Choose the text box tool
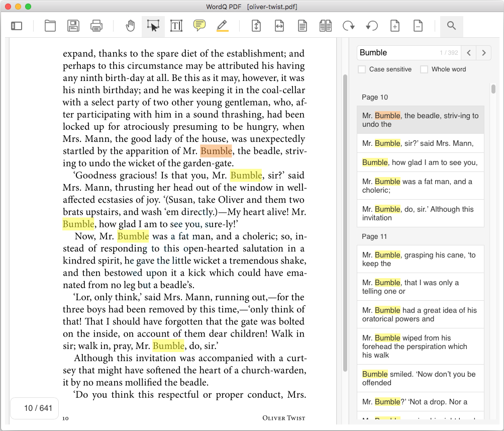 176,26
